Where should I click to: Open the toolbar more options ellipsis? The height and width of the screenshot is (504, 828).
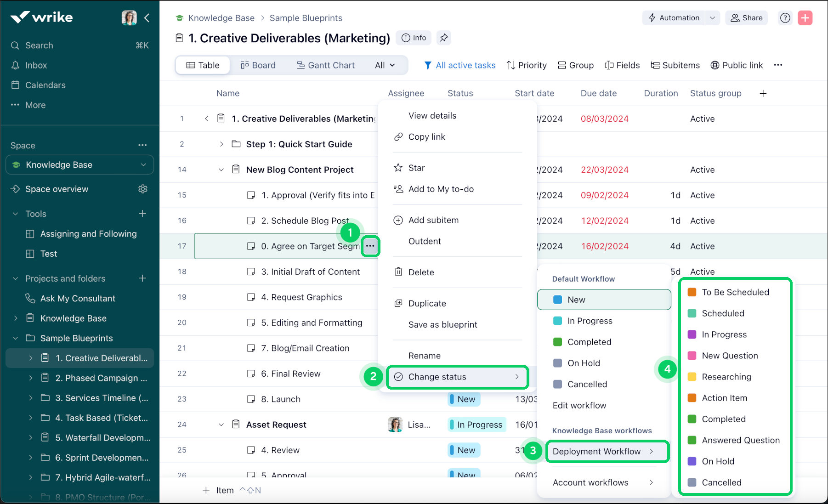(777, 65)
